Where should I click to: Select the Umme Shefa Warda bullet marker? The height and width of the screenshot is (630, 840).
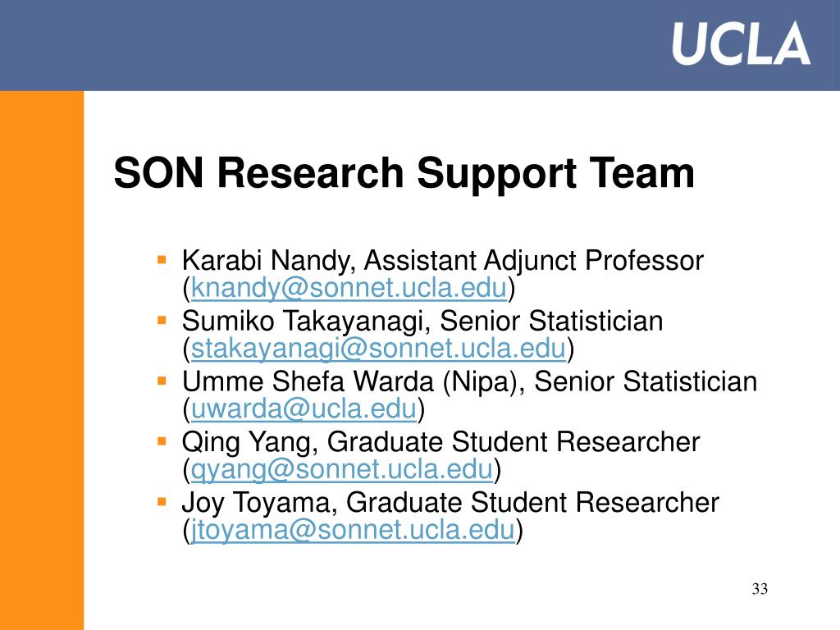point(162,381)
